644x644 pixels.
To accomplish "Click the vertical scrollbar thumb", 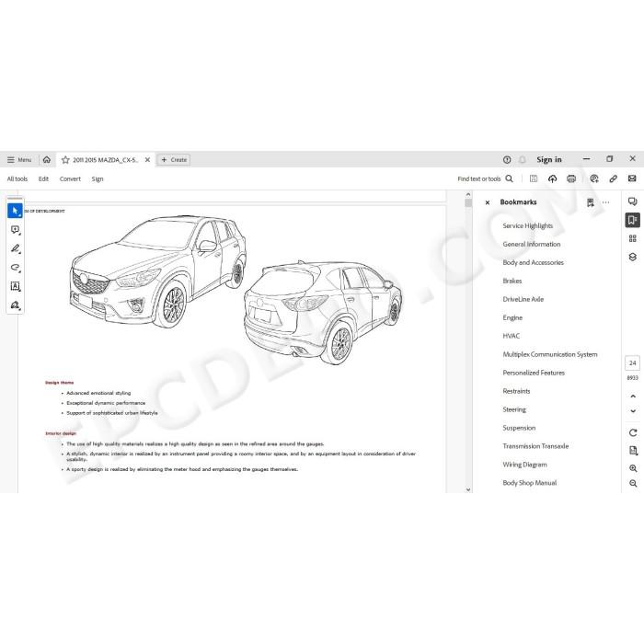I will [x=468, y=203].
